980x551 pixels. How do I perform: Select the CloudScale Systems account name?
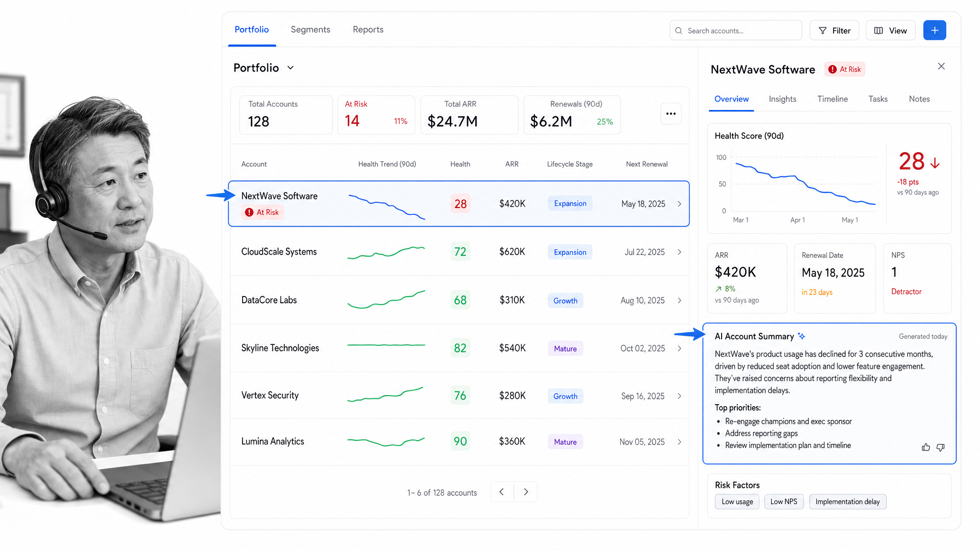[x=279, y=252]
